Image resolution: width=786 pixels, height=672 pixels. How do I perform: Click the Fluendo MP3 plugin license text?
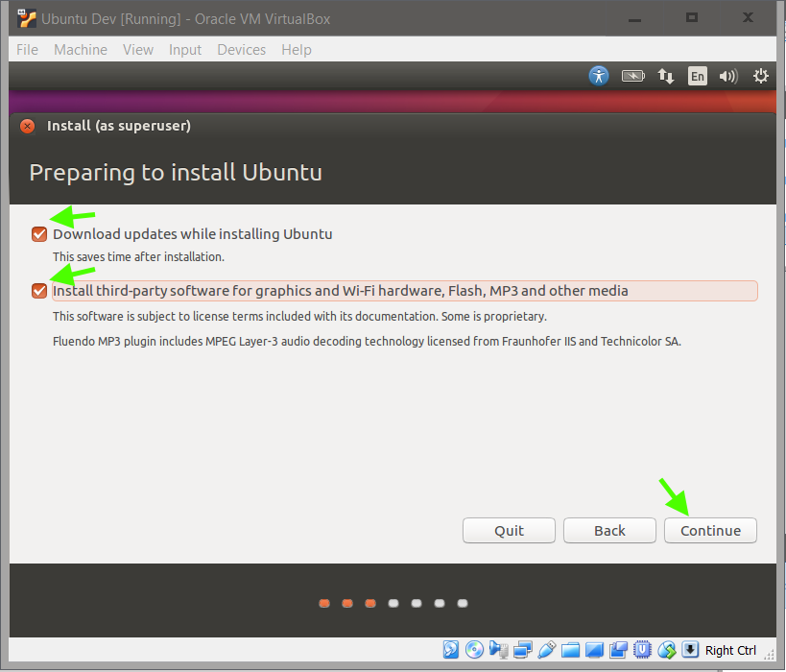pyautogui.click(x=367, y=342)
